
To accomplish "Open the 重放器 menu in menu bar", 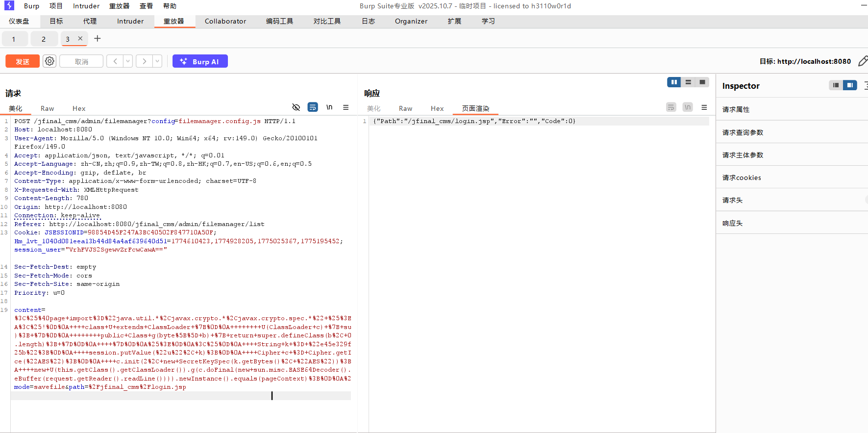I will point(119,6).
